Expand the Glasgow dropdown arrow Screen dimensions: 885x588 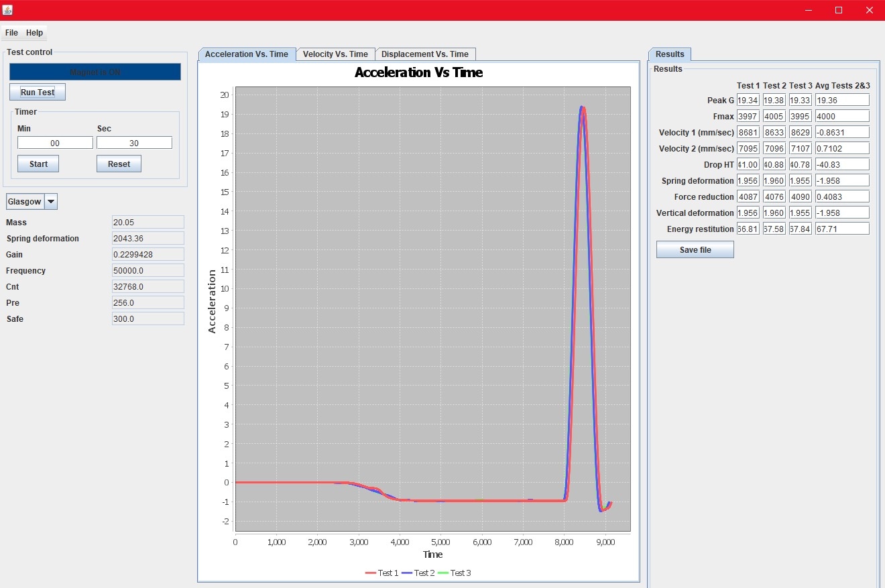pyautogui.click(x=51, y=202)
